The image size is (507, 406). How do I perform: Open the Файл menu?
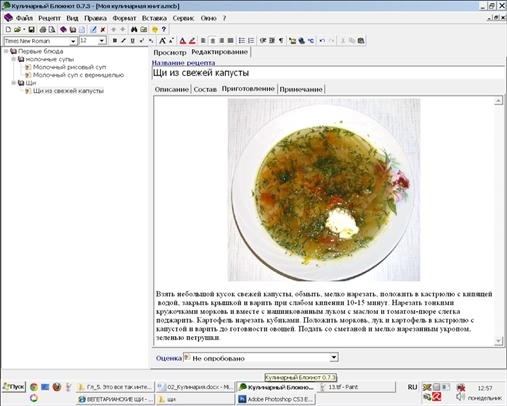[24, 18]
